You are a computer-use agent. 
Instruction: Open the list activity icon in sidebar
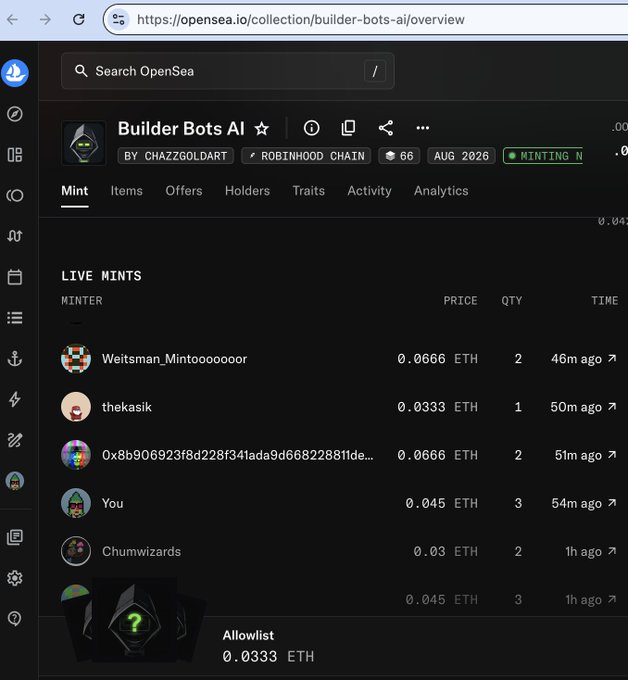pos(15,318)
